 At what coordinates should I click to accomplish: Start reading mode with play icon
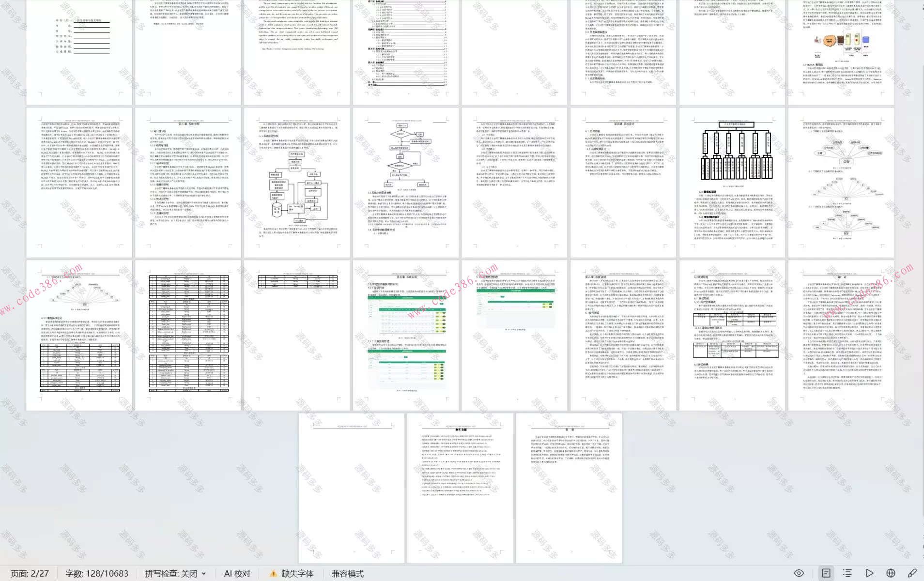point(870,573)
